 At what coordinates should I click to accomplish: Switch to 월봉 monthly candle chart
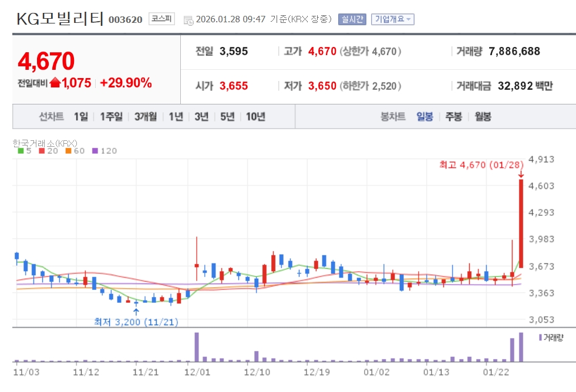coord(483,117)
